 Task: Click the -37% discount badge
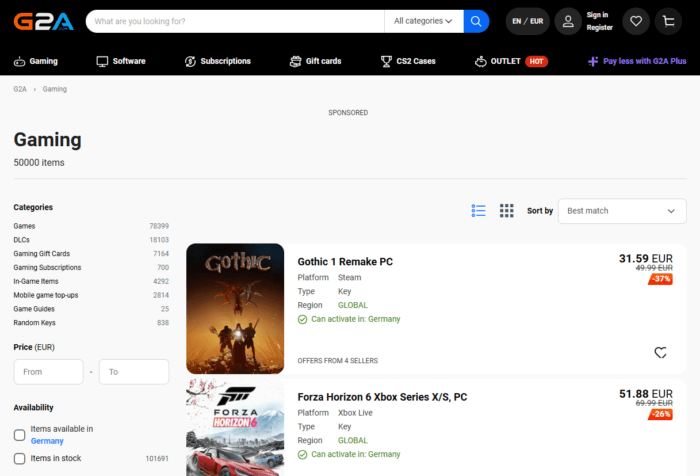point(661,279)
